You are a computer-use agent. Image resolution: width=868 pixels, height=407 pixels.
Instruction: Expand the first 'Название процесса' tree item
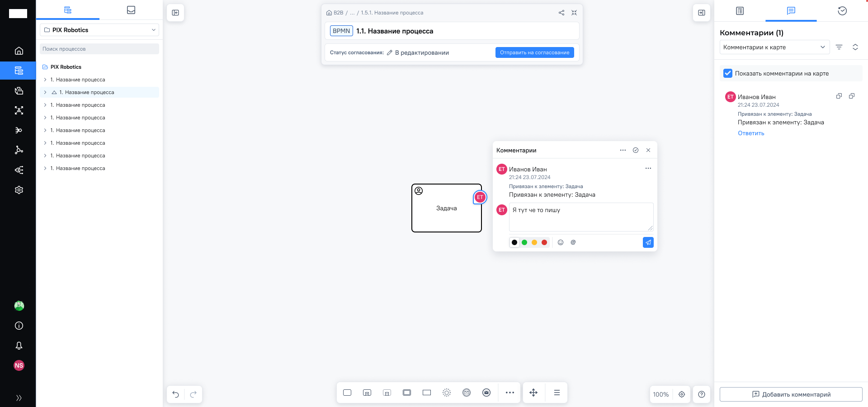(45, 80)
